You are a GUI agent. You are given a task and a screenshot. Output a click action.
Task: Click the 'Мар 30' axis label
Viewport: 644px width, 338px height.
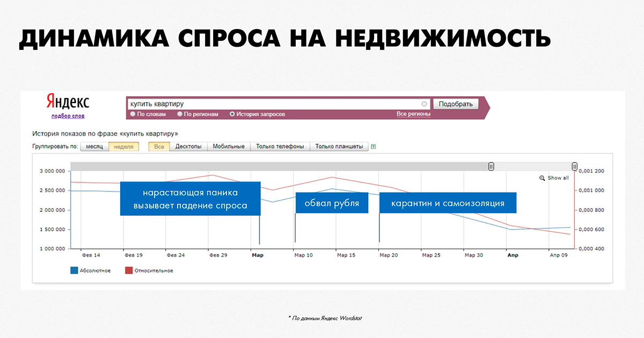pyautogui.click(x=474, y=255)
